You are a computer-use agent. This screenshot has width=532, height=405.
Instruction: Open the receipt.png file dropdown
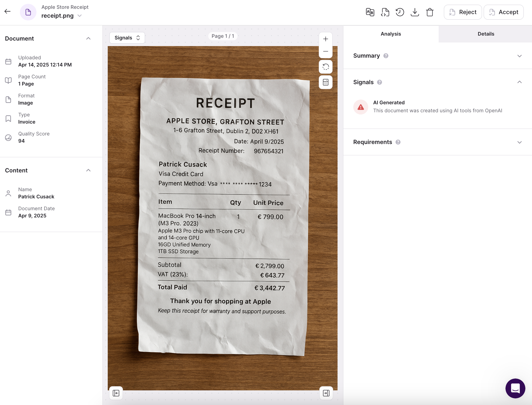click(x=80, y=16)
